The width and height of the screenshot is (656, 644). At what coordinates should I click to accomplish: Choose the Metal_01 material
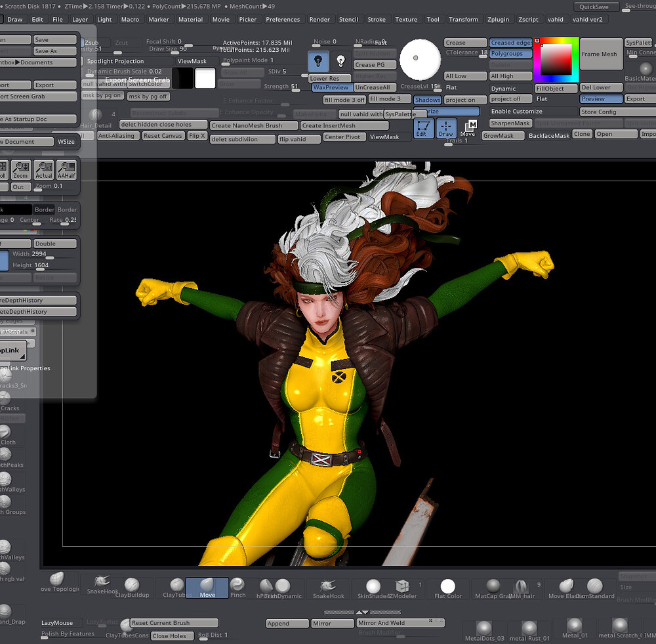point(575,628)
